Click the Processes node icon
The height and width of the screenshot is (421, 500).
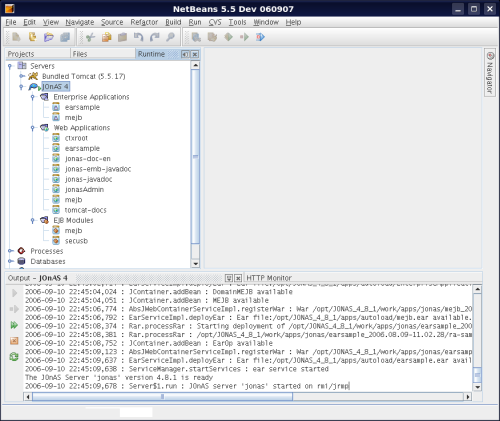22,251
